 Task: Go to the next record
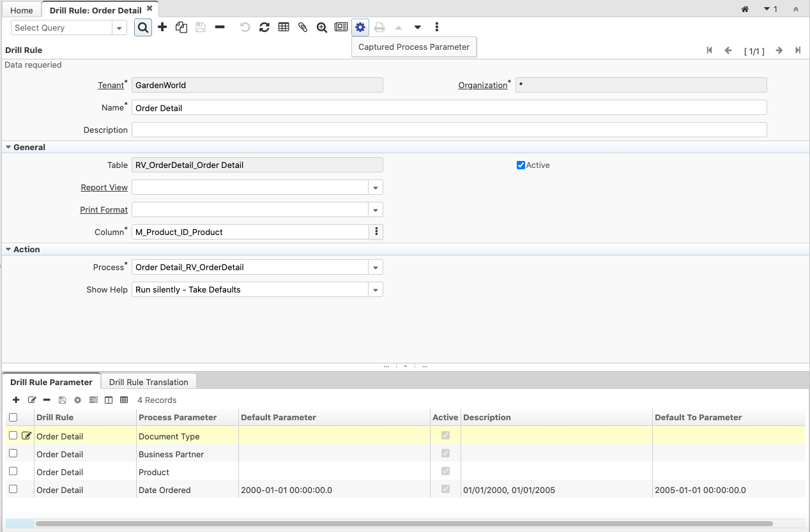779,50
